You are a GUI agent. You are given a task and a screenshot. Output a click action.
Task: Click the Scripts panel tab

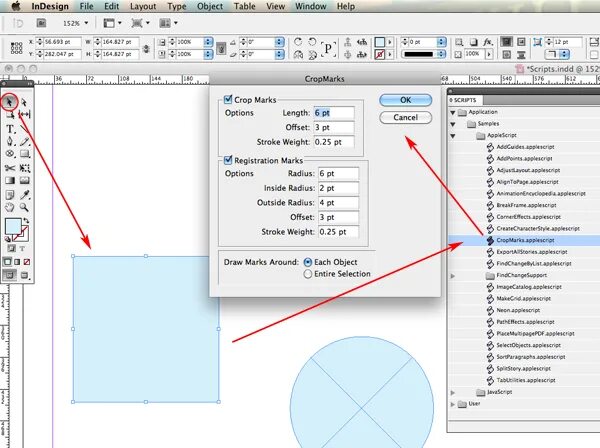[x=465, y=100]
